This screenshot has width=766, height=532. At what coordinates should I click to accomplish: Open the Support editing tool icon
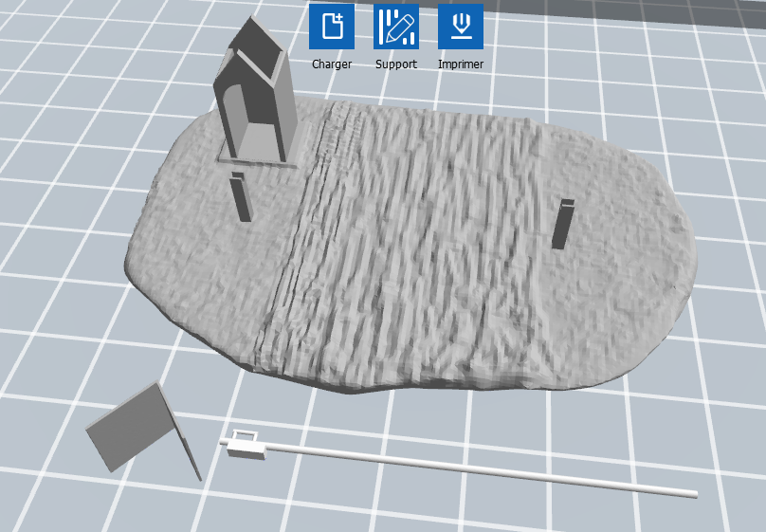[396, 27]
